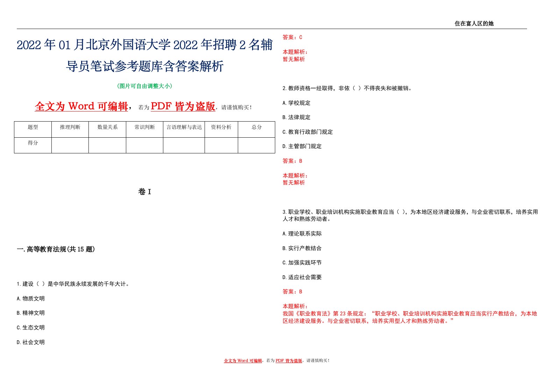The image size is (555, 392).
Task: Click explanation text 我国《职业教育法》第23条规定
Action: tap(410, 317)
